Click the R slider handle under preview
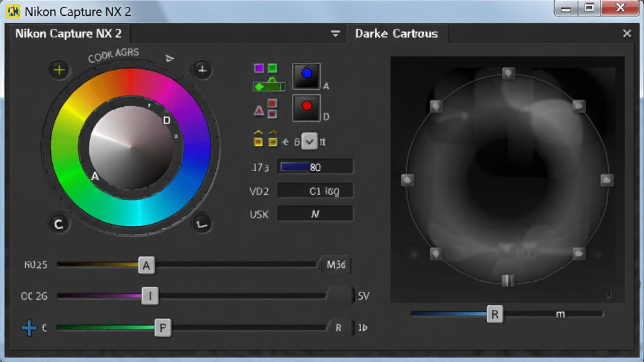Image resolution: width=644 pixels, height=362 pixels. click(x=495, y=314)
